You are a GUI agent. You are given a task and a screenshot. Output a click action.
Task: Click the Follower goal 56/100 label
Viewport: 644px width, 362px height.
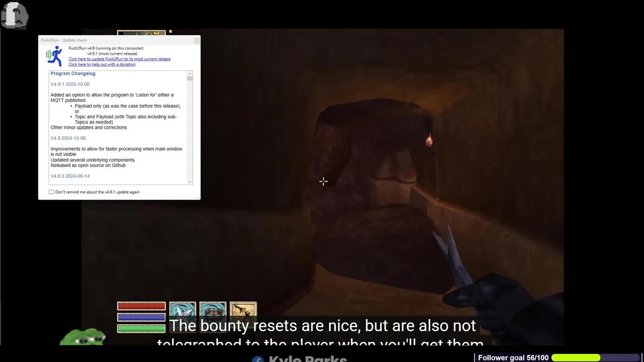[x=513, y=357]
